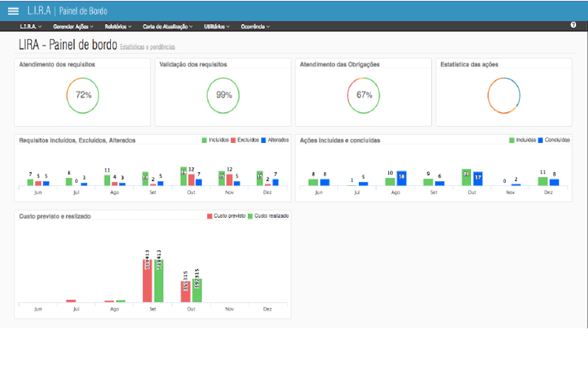Click the Atendimento dos requisitos card title
The width and height of the screenshot is (588, 368).
pos(57,64)
